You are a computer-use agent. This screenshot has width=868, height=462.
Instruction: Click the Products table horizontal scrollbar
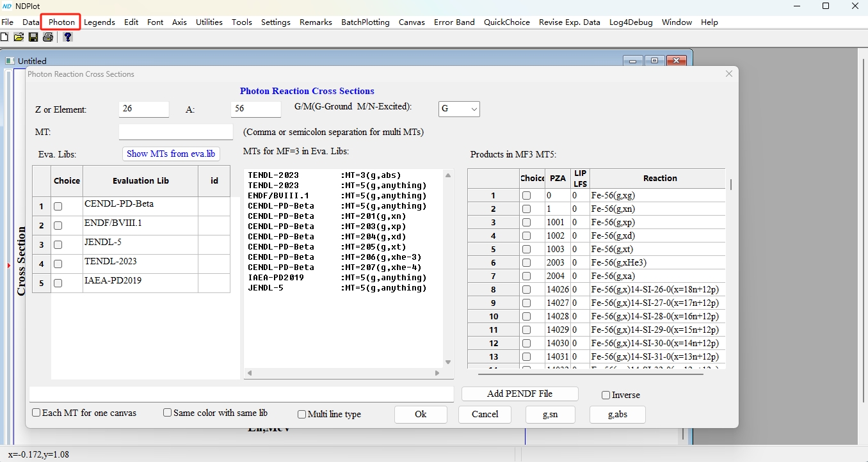click(590, 373)
